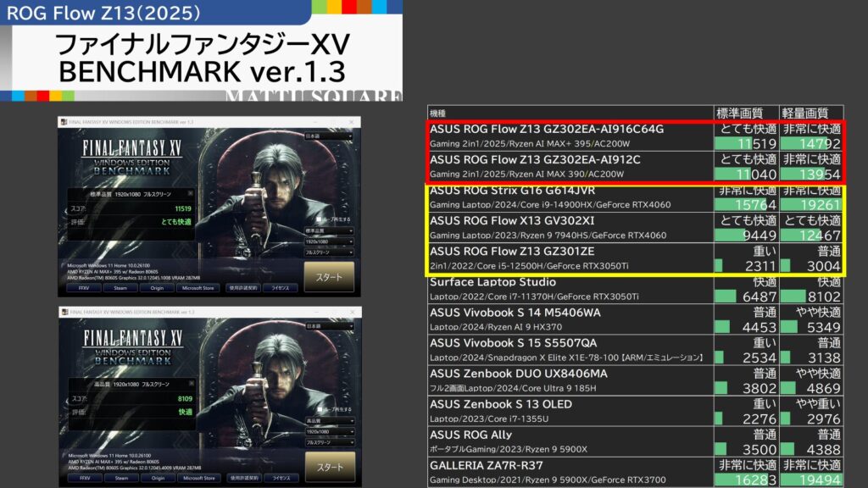Click the 14792 score cell in the table
The height and width of the screenshot is (488, 868).
(x=811, y=144)
